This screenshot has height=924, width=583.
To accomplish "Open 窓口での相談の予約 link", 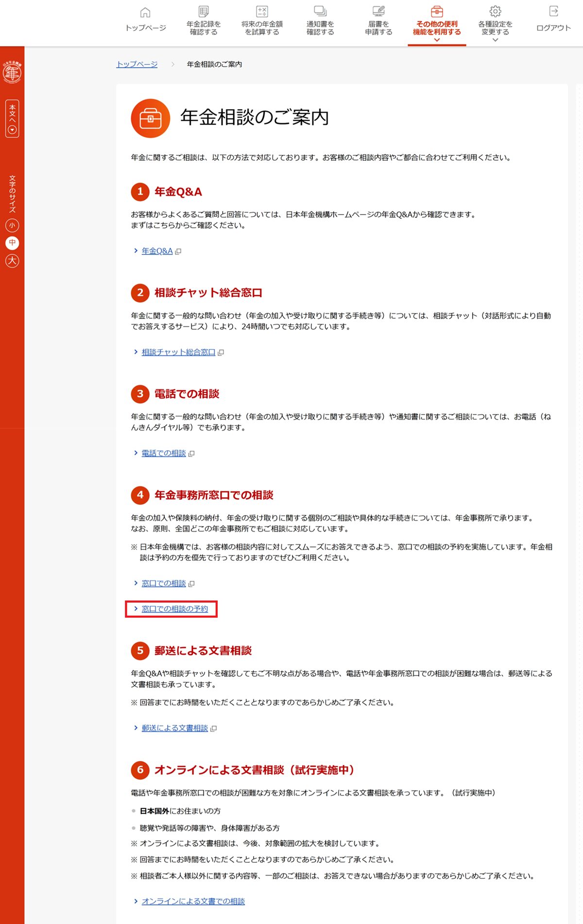I will (174, 609).
